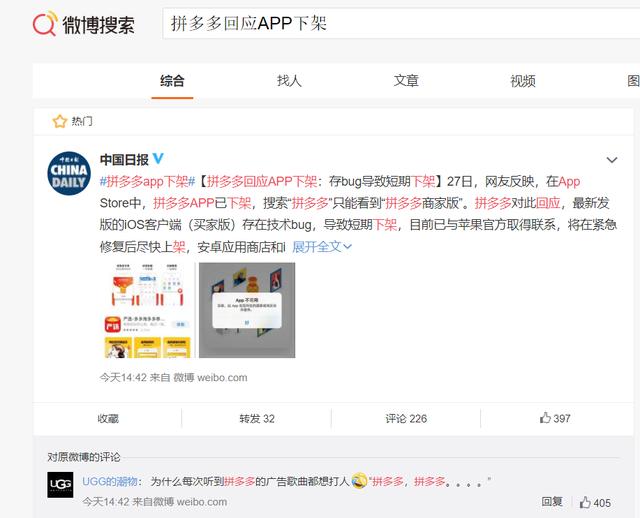Open 评论 226 comments
640x518 pixels.
tap(406, 419)
